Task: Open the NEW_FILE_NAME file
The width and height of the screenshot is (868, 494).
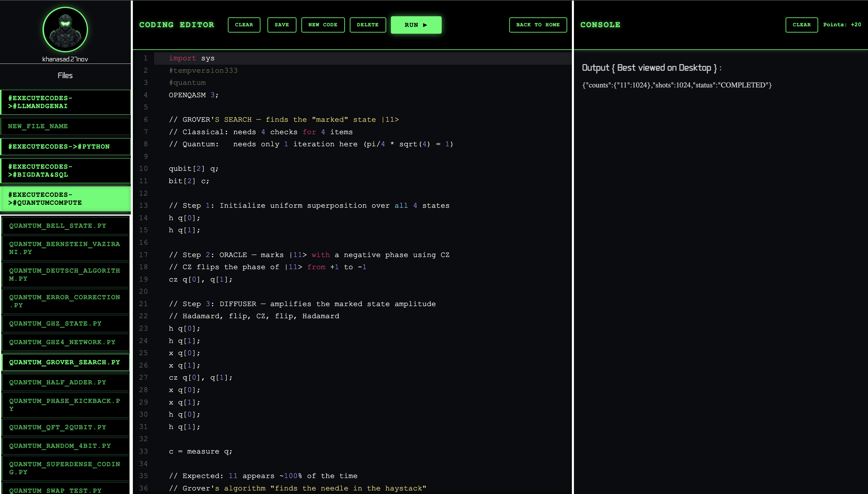Action: (x=66, y=126)
